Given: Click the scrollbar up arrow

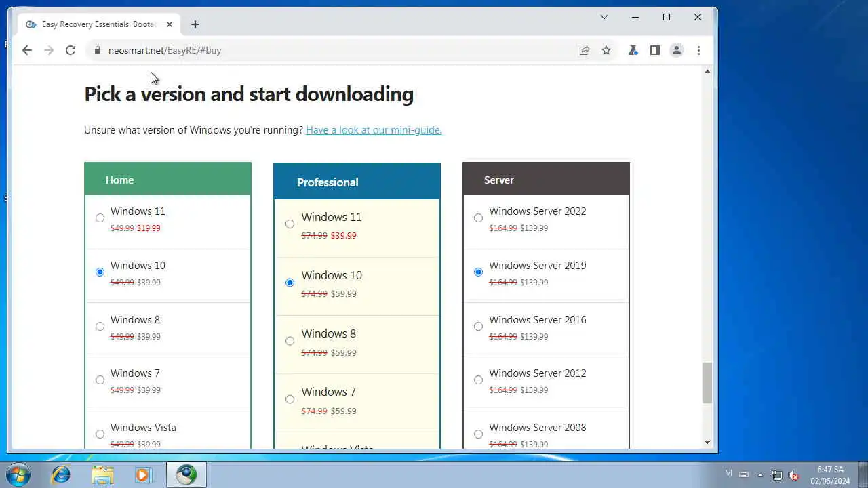Looking at the screenshot, I should click(x=707, y=71).
